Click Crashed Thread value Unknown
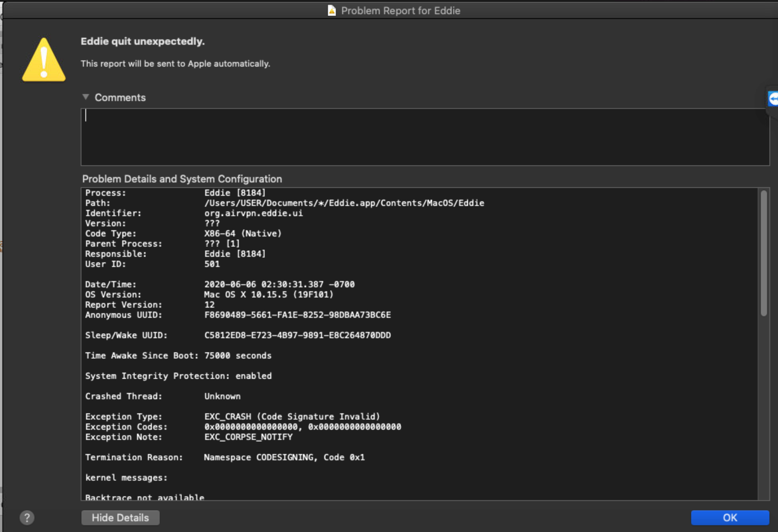 (222, 396)
